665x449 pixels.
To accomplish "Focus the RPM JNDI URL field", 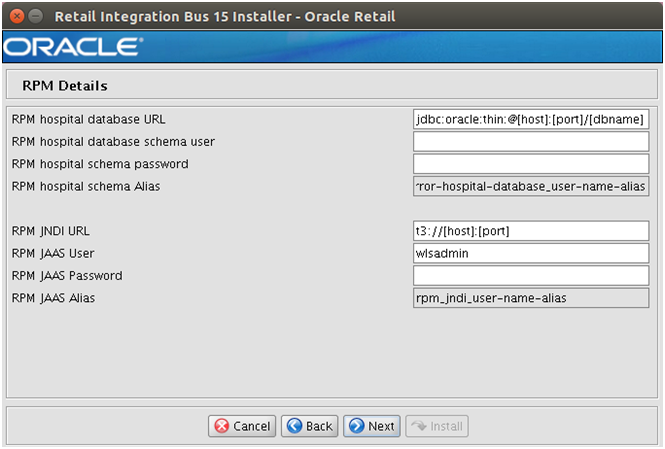I will click(531, 231).
